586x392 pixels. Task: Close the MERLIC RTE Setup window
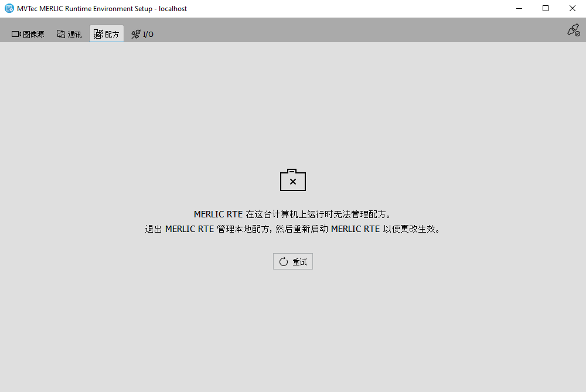click(x=573, y=8)
